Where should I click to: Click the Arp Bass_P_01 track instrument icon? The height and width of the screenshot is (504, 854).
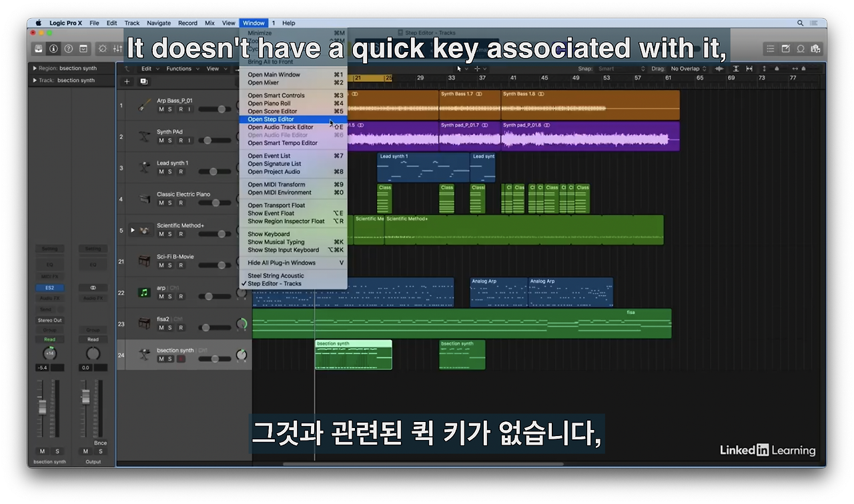tap(144, 105)
